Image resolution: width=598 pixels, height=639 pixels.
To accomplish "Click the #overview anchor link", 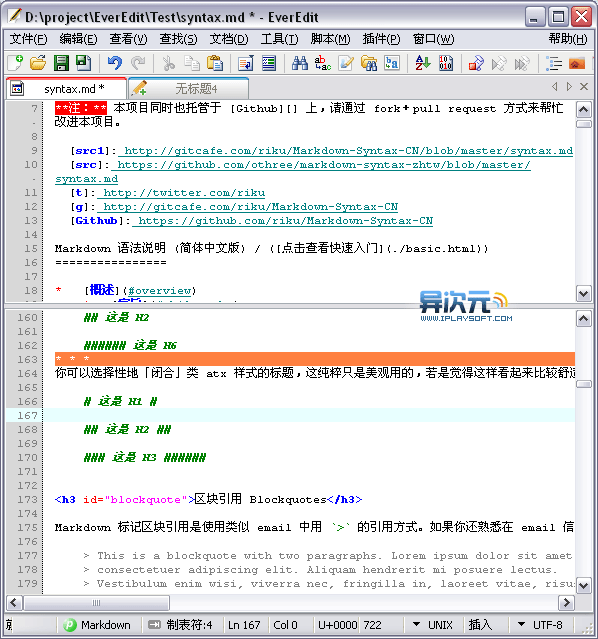I will pyautogui.click(x=159, y=291).
